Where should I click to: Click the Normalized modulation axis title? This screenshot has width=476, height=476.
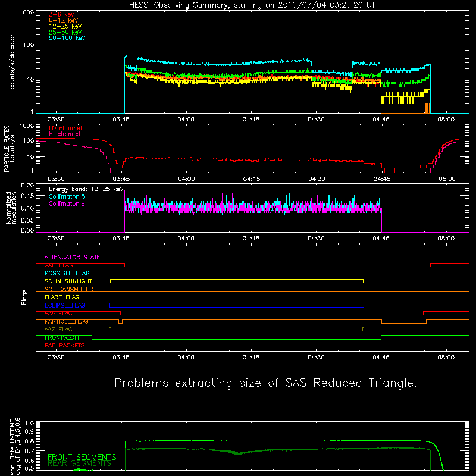11,208
